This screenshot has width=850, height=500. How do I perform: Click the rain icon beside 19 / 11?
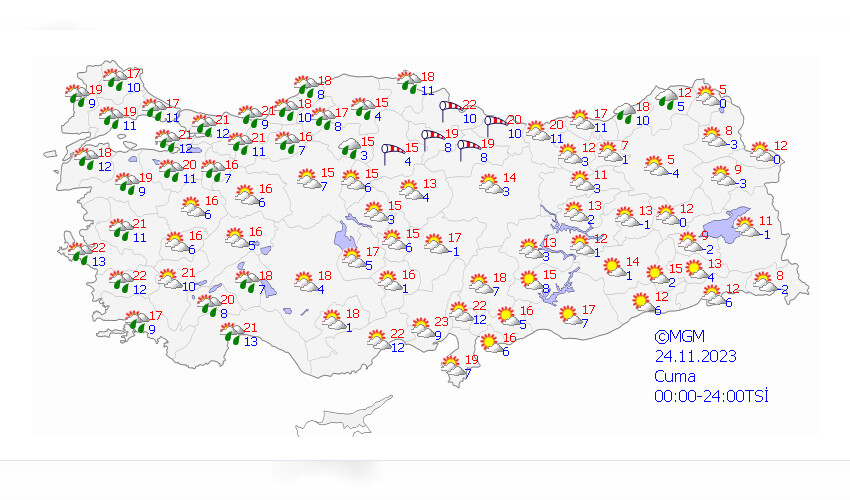(x=112, y=118)
